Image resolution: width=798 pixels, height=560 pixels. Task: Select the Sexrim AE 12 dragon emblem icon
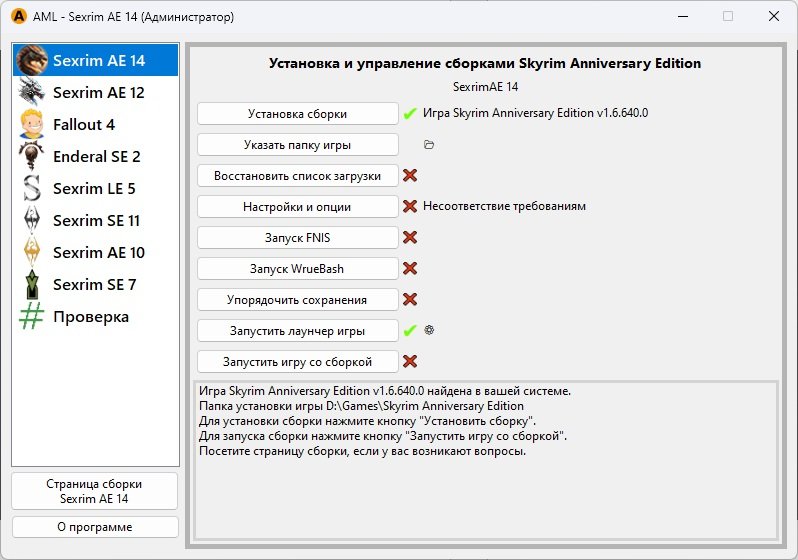(33, 92)
